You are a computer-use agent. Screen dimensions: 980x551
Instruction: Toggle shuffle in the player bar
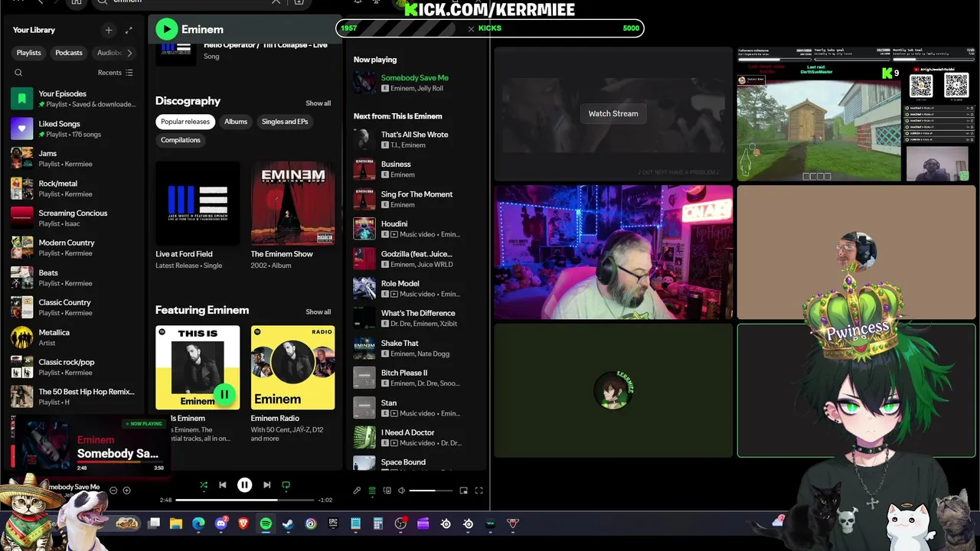tap(204, 484)
